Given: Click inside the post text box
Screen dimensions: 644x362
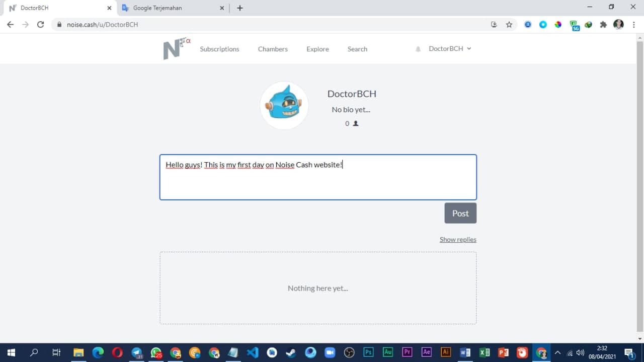Looking at the screenshot, I should click(318, 177).
